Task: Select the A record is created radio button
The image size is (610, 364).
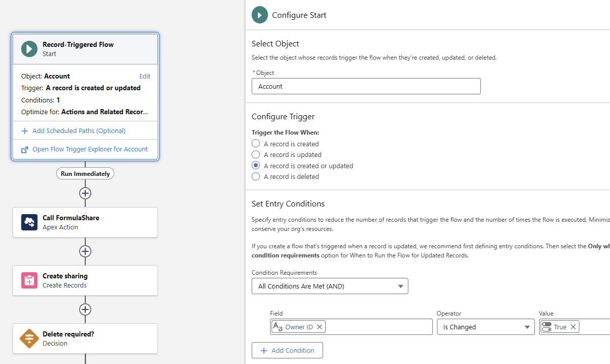Action: coord(255,143)
